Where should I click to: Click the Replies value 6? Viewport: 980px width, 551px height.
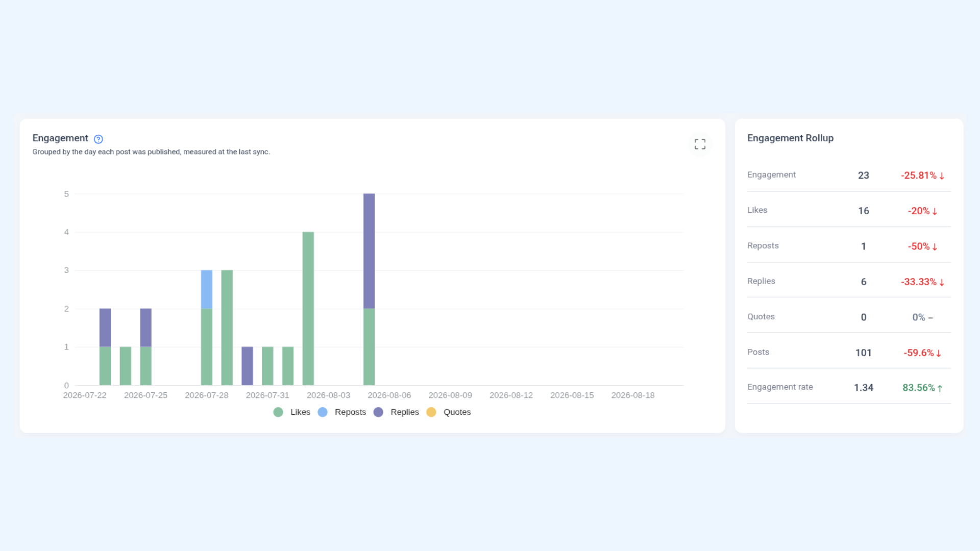(864, 282)
